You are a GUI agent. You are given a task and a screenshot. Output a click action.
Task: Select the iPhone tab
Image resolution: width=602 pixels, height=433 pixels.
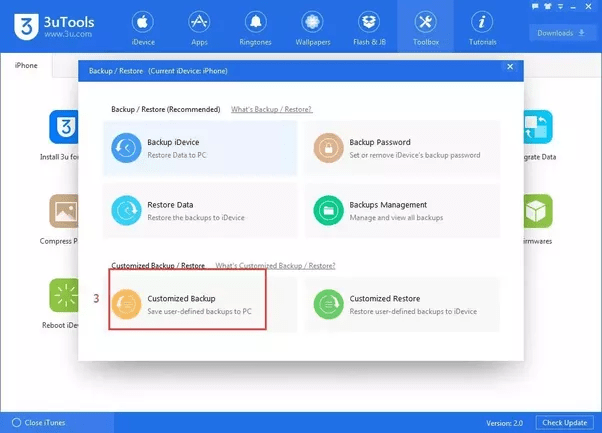tap(26, 65)
